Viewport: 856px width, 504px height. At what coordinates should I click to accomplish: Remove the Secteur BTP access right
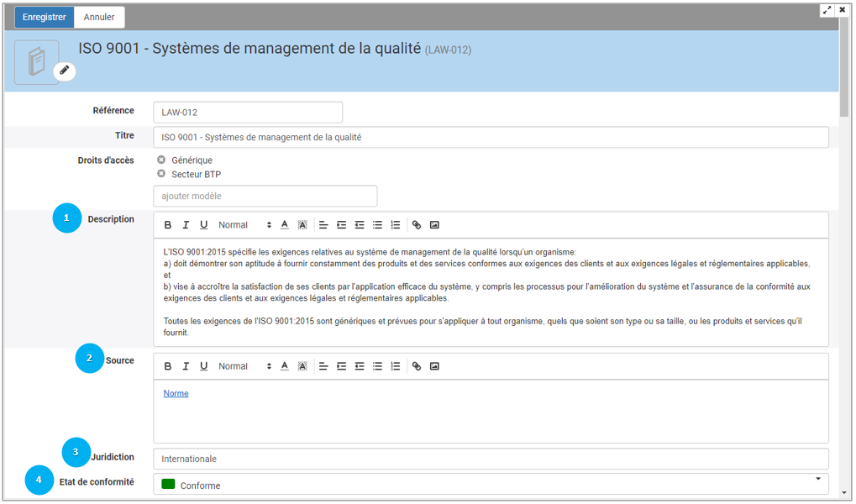[x=161, y=174]
